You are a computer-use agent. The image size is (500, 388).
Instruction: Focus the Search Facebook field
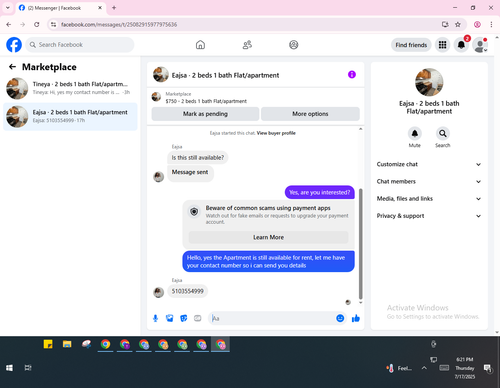[x=80, y=45]
